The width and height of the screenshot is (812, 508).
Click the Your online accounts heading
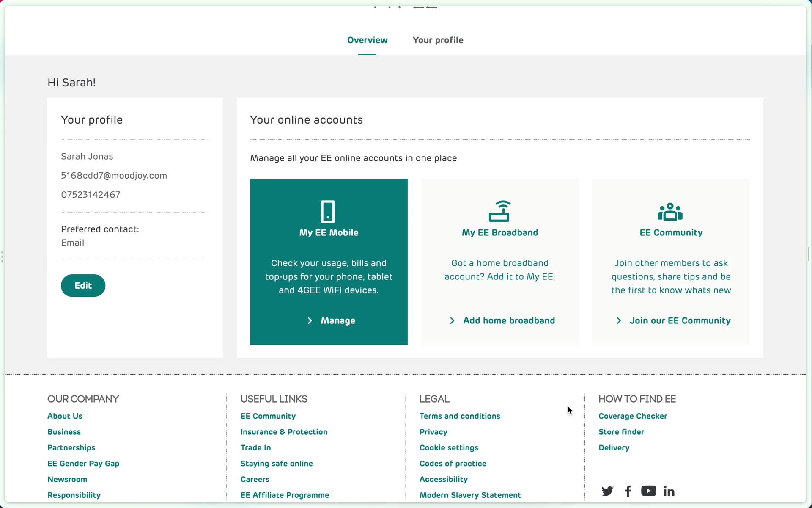[x=306, y=120]
